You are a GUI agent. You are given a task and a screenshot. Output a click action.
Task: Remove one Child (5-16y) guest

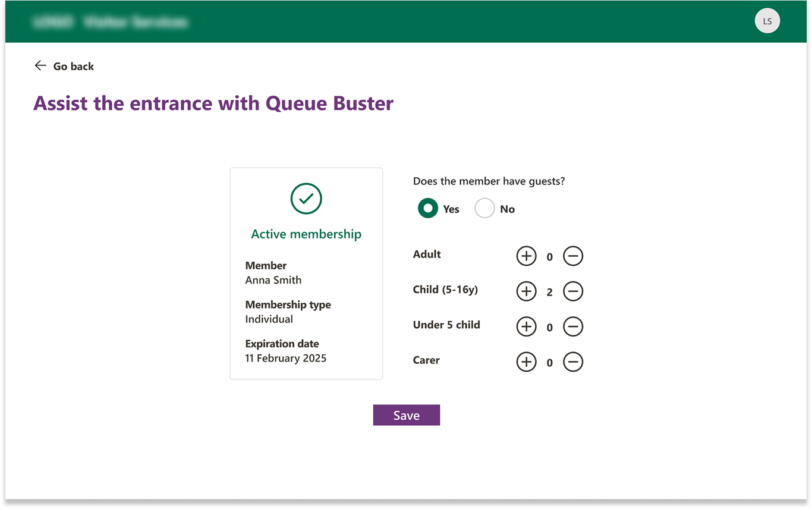pos(573,291)
